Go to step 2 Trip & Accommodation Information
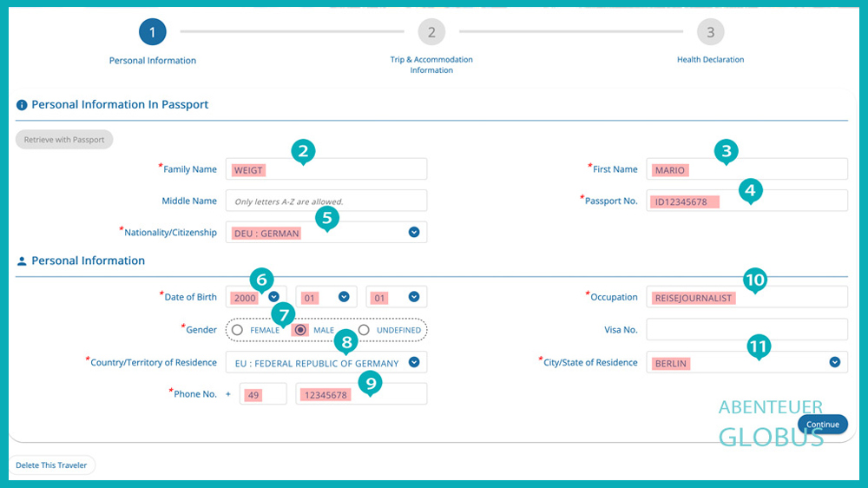The width and height of the screenshot is (868, 488). click(431, 33)
